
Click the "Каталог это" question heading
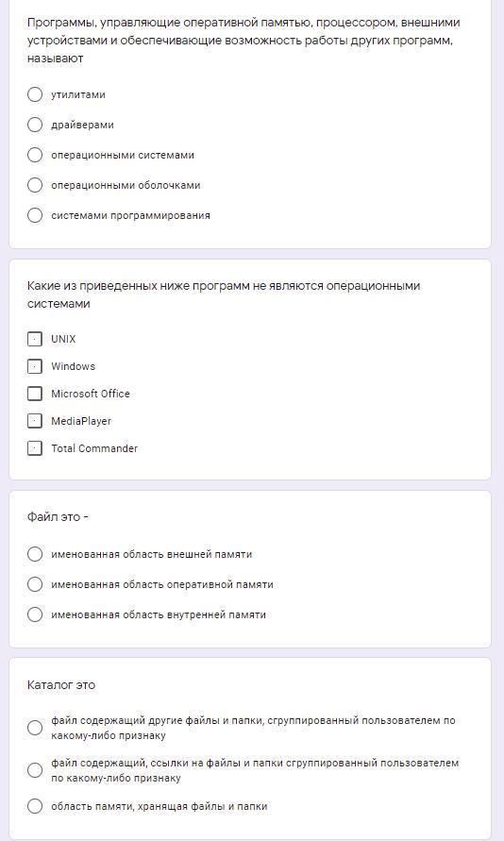coord(61,685)
